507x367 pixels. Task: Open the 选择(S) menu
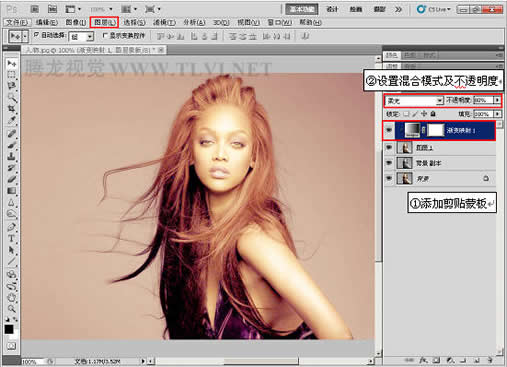(134, 23)
